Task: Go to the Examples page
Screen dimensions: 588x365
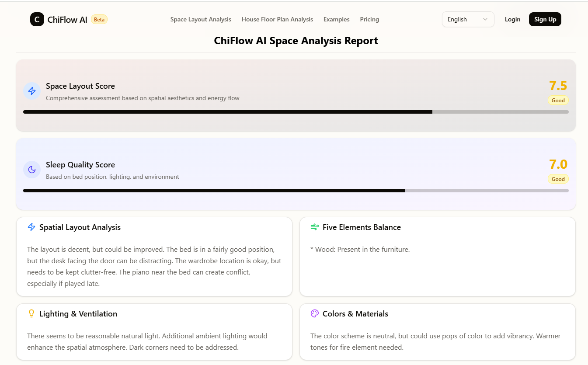Action: pos(337,19)
